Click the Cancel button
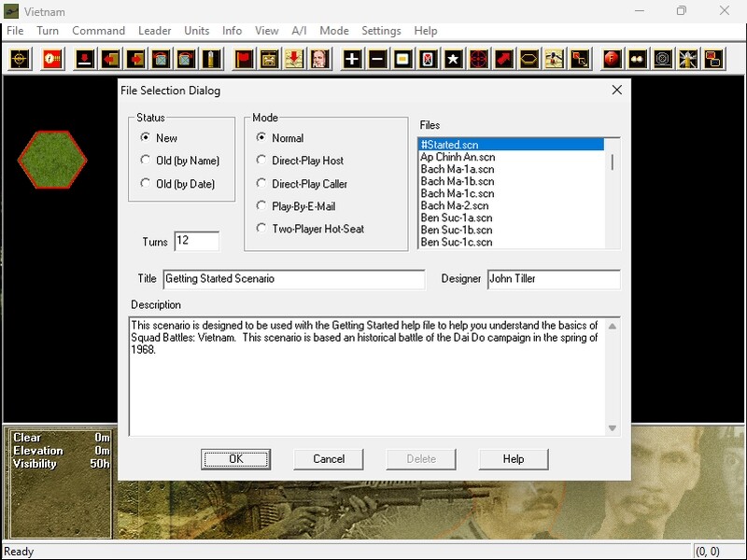The width and height of the screenshot is (747, 560). click(x=329, y=459)
